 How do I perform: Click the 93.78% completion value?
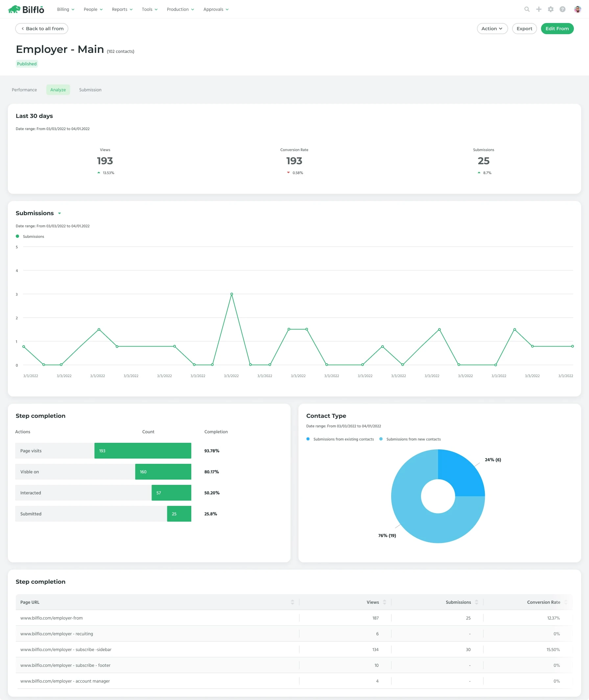click(212, 451)
